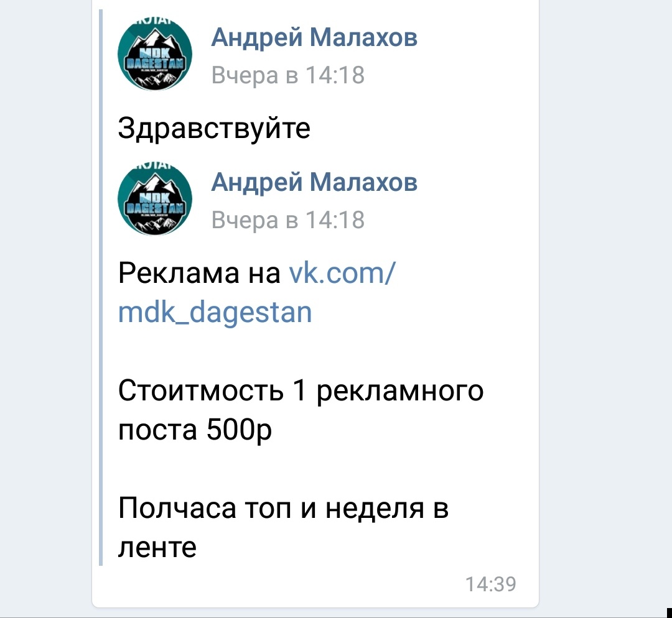This screenshot has width=672, height=618.
Task: Select the "Здравствуйте" forwarded message
Action: pyautogui.click(x=214, y=128)
